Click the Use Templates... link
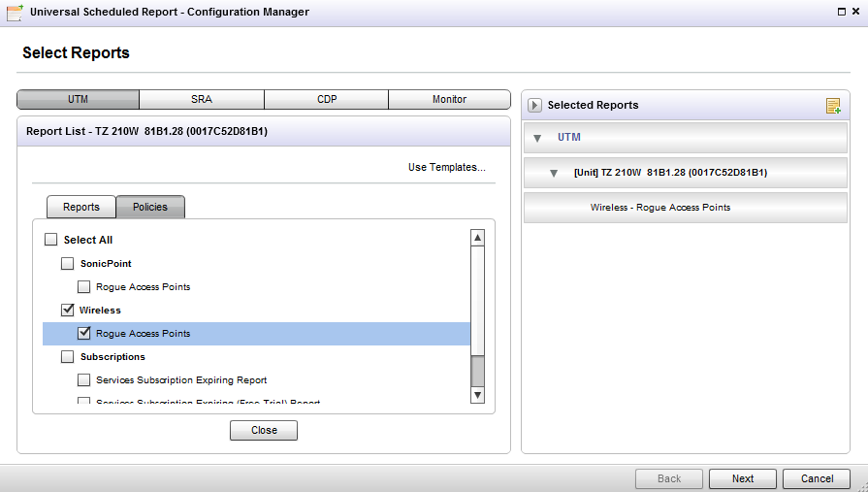This screenshot has width=868, height=492. point(447,167)
